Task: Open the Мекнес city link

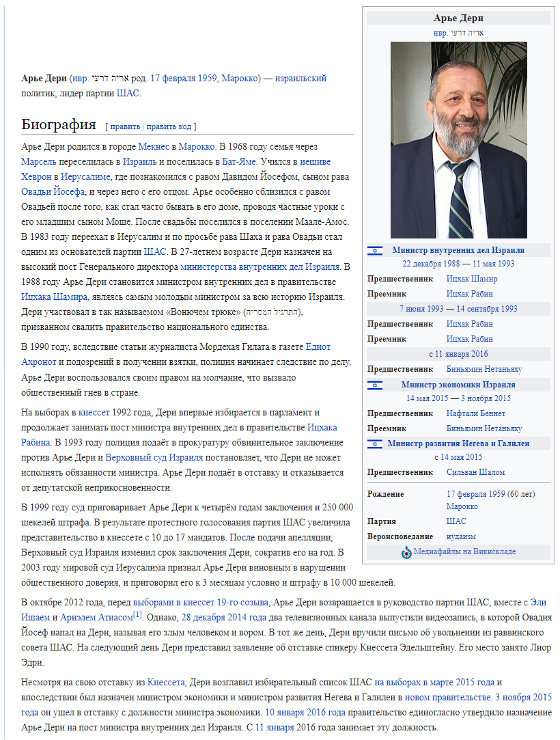Action: tap(154, 147)
